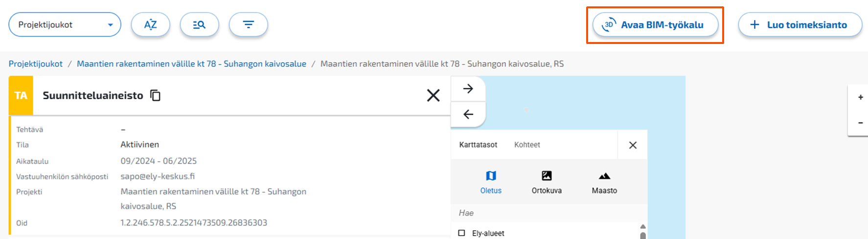This screenshot has height=239, width=868.
Task: Open the filter icon button
Action: pos(249,24)
